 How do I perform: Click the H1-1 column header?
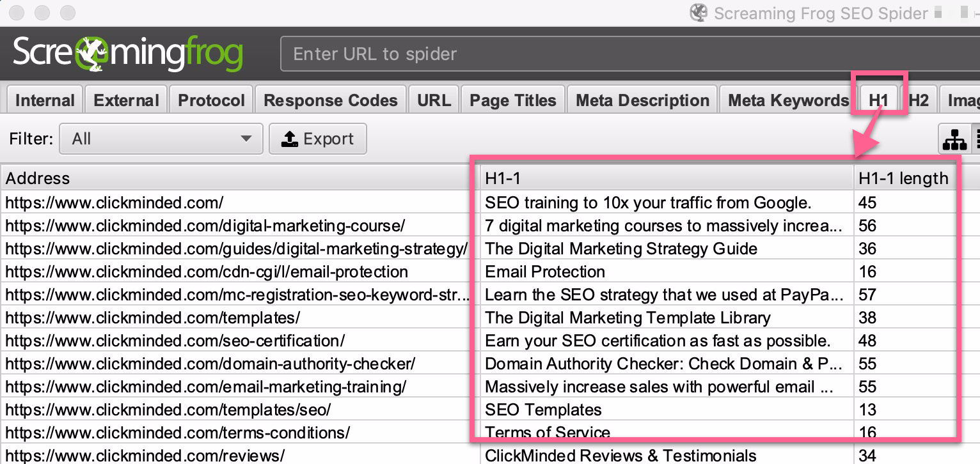tap(665, 178)
